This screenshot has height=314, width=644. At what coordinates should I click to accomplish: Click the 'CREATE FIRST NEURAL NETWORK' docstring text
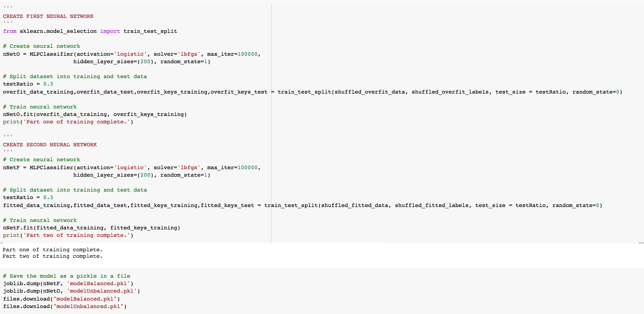click(x=48, y=16)
